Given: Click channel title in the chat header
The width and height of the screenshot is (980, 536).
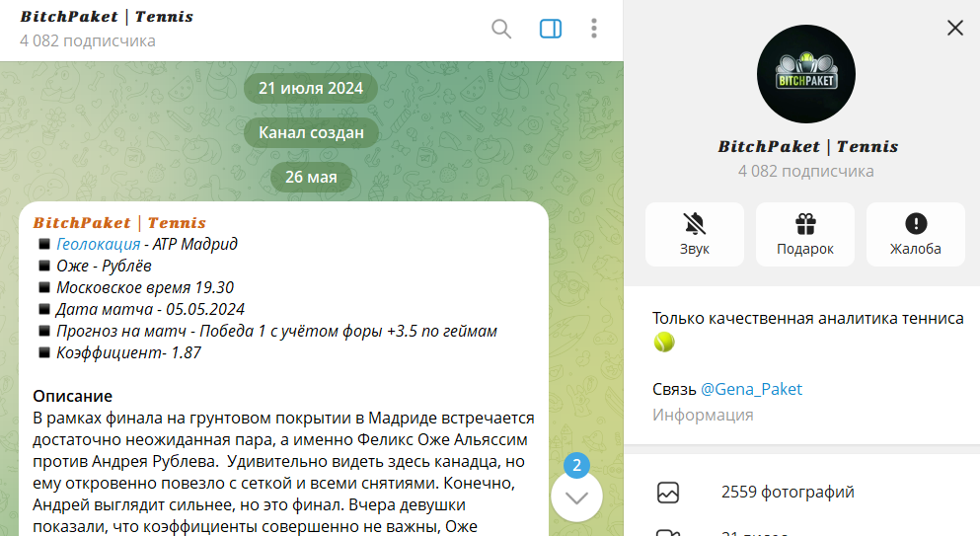Looking at the screenshot, I should click(107, 17).
